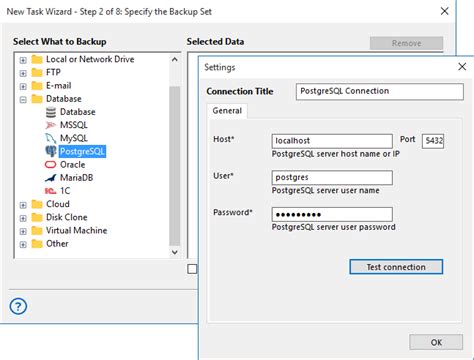Switch to the General tab
Image resolution: width=474 pixels, height=360 pixels.
click(x=227, y=111)
